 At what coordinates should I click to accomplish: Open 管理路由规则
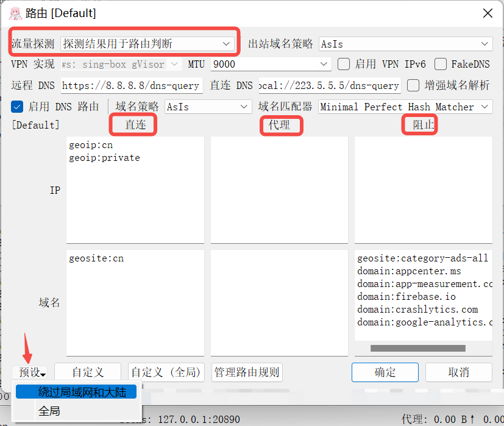coord(247,372)
